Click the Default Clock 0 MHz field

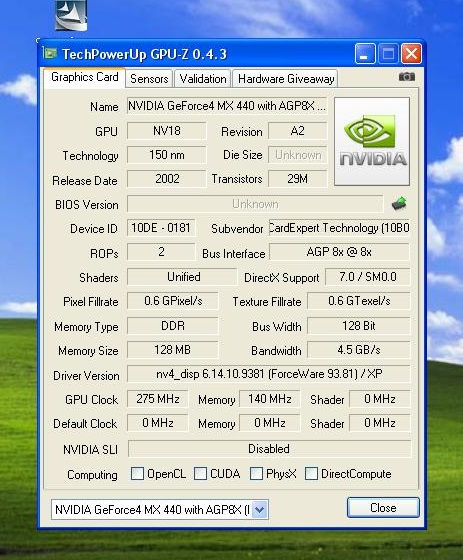(158, 423)
